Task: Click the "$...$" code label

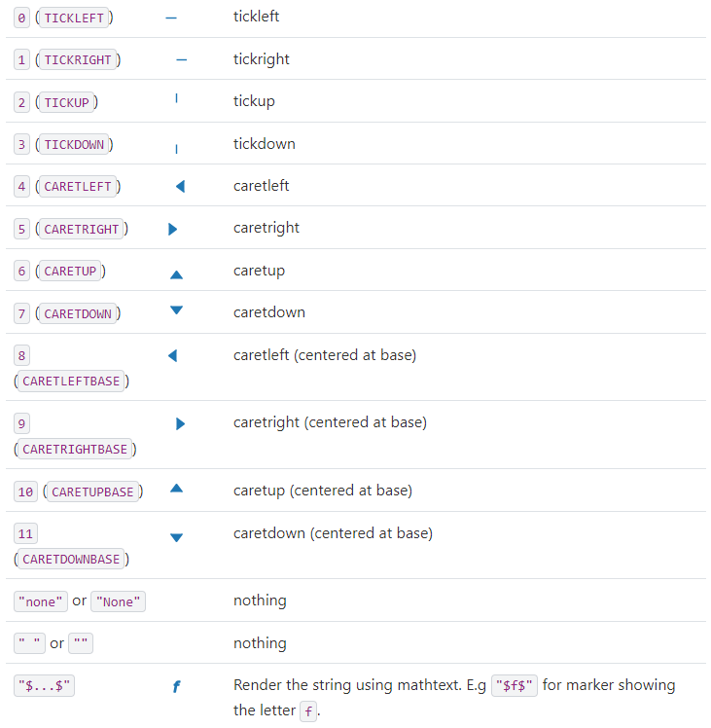Action: 45,686
